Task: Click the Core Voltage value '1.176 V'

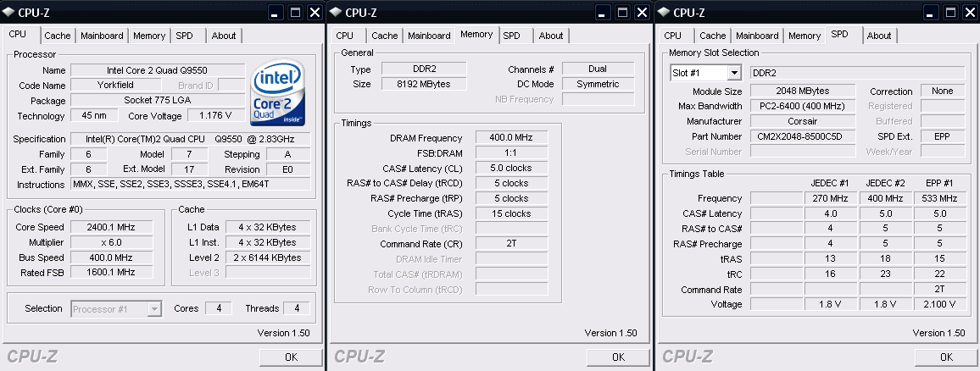Action: [214, 115]
